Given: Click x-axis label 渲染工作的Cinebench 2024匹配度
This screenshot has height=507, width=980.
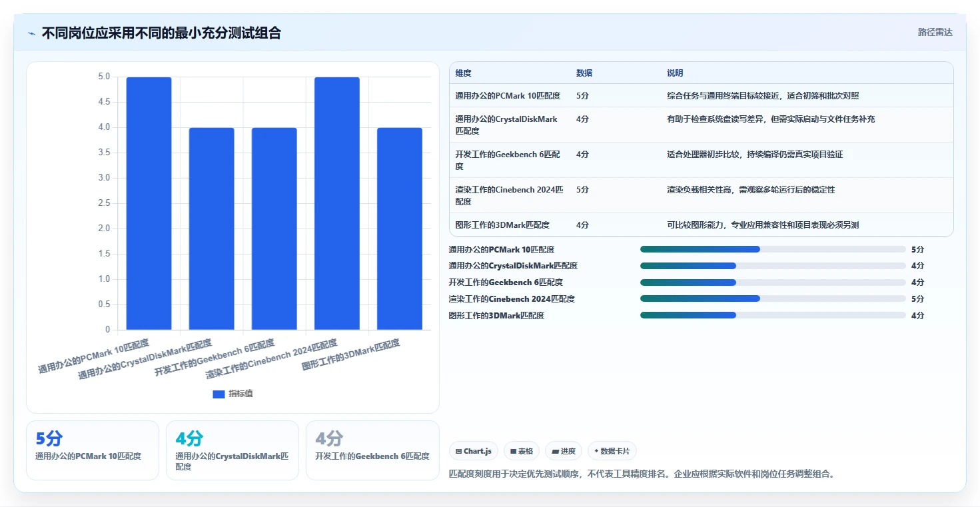Looking at the screenshot, I should [271, 360].
